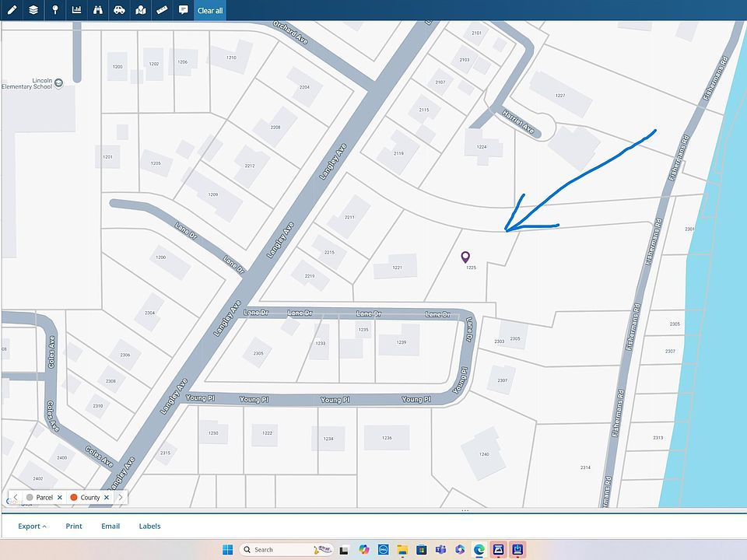Open the Labels option
The height and width of the screenshot is (560, 747).
pos(149,527)
